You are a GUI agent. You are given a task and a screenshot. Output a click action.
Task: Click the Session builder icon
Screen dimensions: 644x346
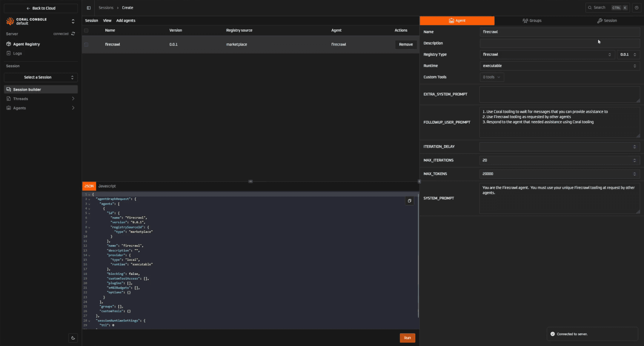[9, 89]
